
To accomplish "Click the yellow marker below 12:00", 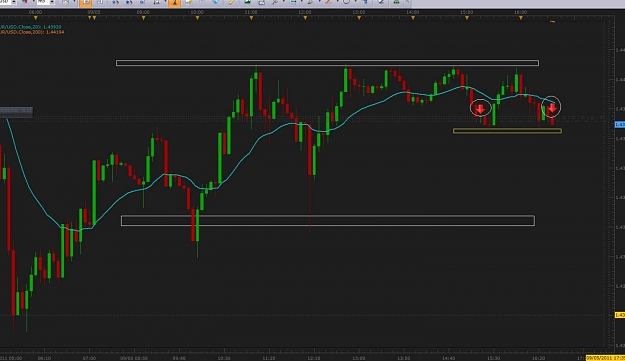I will [x=305, y=18].
